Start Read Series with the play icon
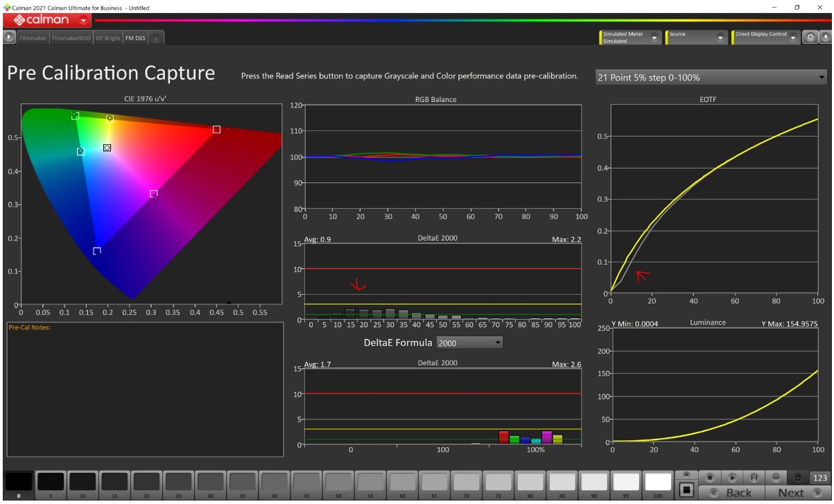This screenshot has width=834, height=504. (x=731, y=477)
